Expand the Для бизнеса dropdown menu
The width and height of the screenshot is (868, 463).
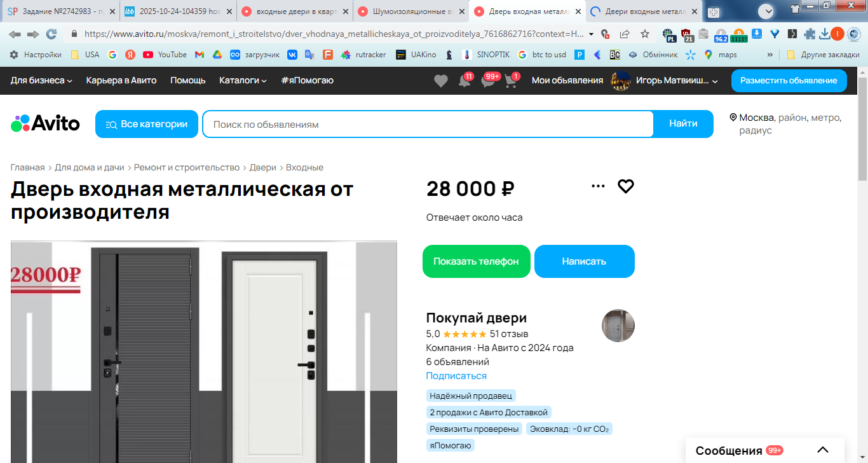pyautogui.click(x=41, y=80)
